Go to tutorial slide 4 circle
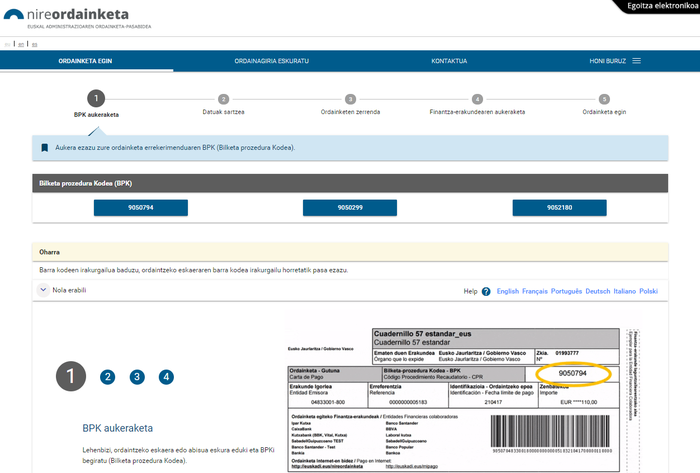 coord(166,377)
